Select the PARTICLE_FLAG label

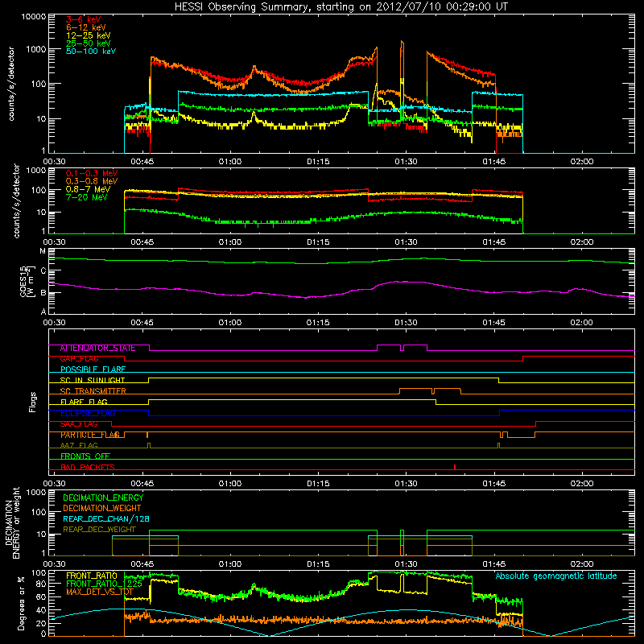90,435
